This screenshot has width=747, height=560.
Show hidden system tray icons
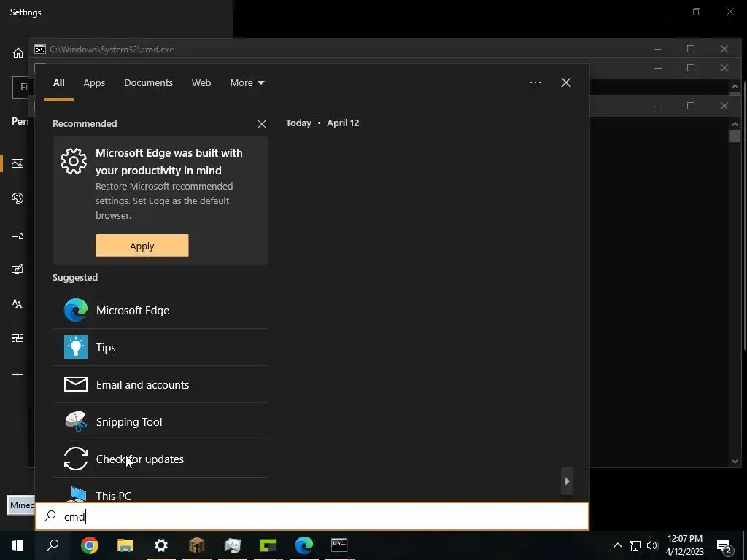(x=617, y=545)
